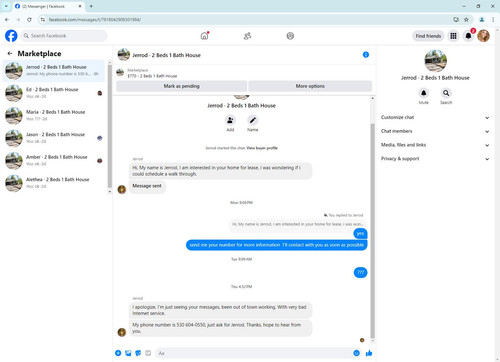
Task: Open the browser tab search dropdown
Action: click(x=6, y=6)
